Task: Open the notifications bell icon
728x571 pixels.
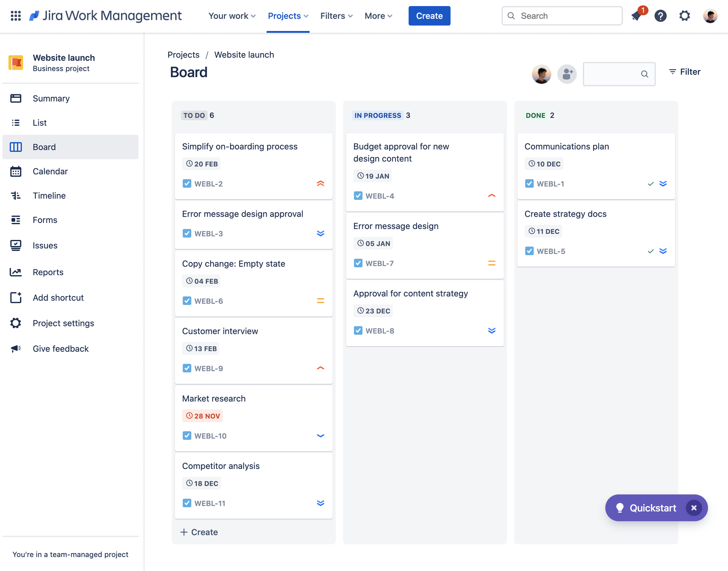Action: (x=636, y=16)
